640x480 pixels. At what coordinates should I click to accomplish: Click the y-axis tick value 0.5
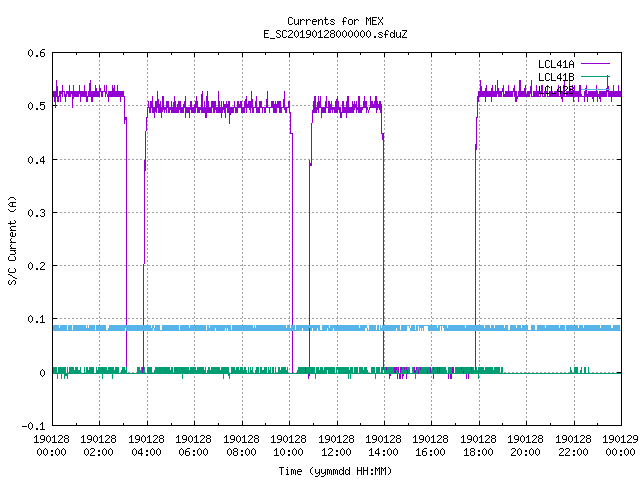click(36, 106)
